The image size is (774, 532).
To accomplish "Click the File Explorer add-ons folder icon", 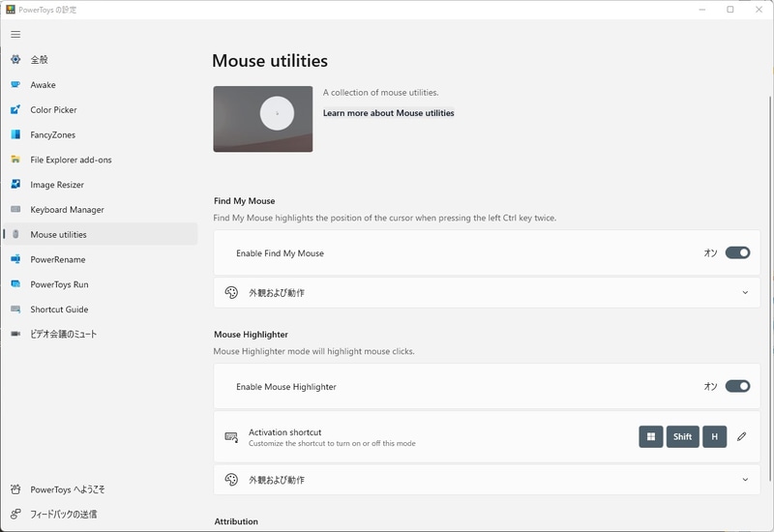I will 15,160.
